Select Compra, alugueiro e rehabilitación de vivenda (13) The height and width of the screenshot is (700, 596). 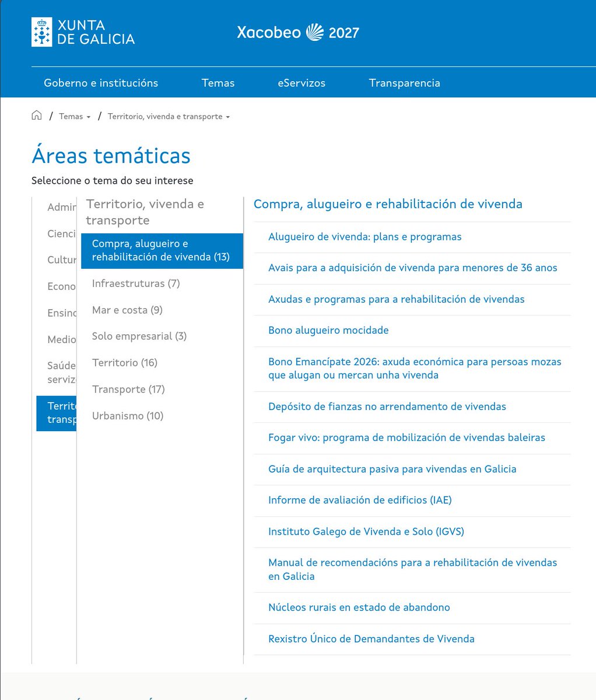(162, 251)
